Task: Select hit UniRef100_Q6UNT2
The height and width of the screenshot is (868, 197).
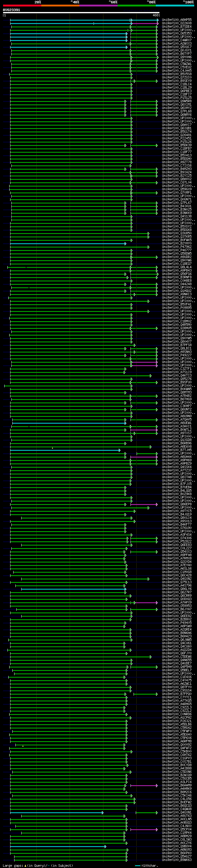Action: 177,410
